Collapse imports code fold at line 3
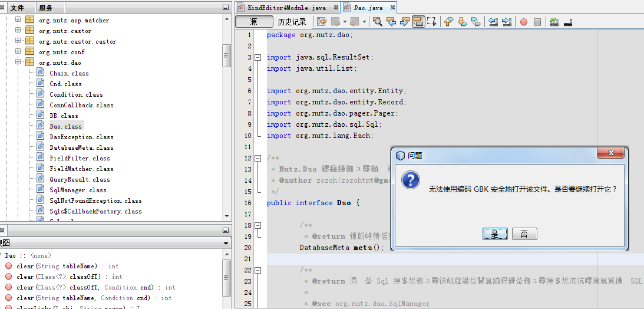This screenshot has height=309, width=644. coord(257,58)
